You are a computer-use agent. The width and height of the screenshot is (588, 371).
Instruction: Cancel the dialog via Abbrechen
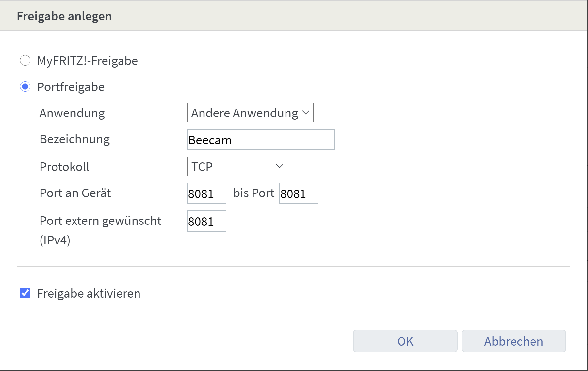point(513,341)
